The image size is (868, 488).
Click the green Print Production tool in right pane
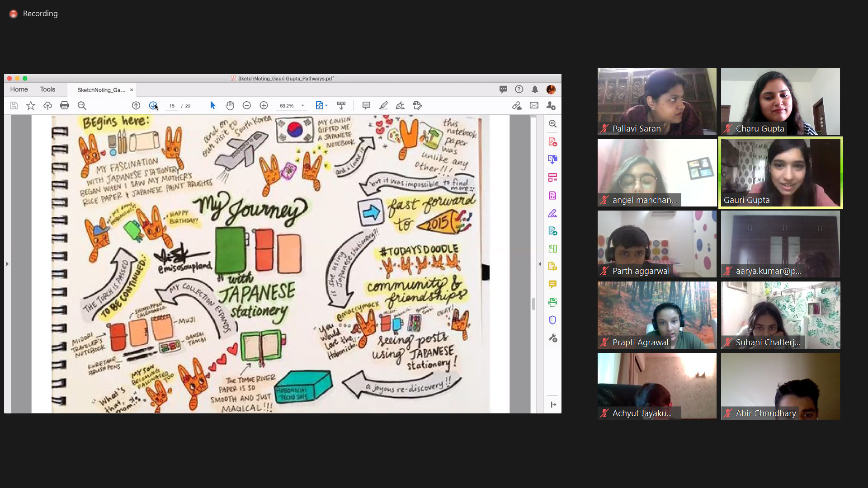(552, 302)
